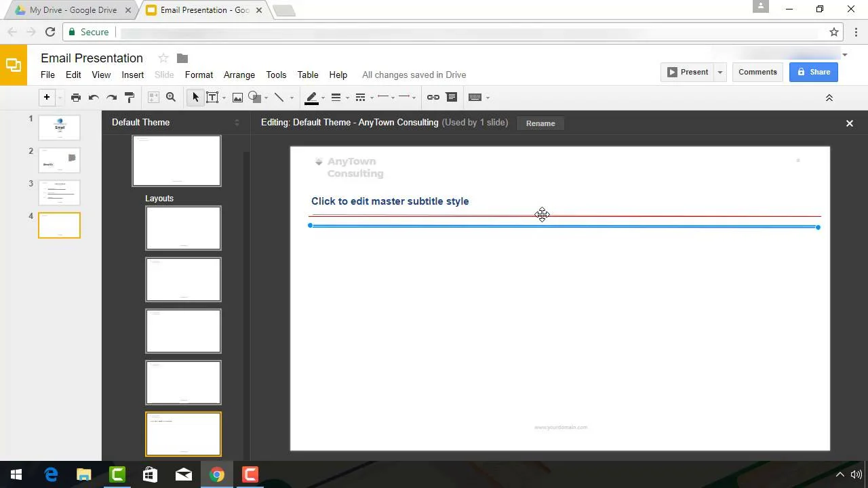Select the Paint format roller tool
Screen dimensions: 868x488
click(130, 98)
